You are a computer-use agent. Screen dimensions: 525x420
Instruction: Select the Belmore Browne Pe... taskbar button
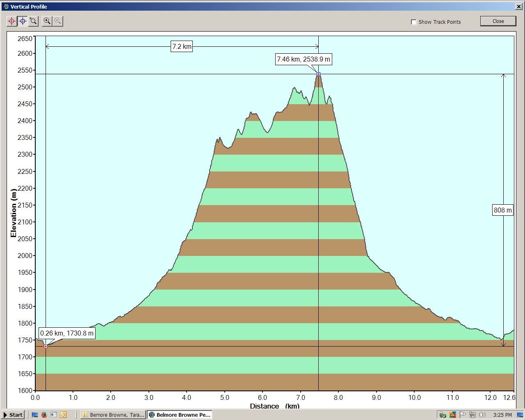(179, 415)
